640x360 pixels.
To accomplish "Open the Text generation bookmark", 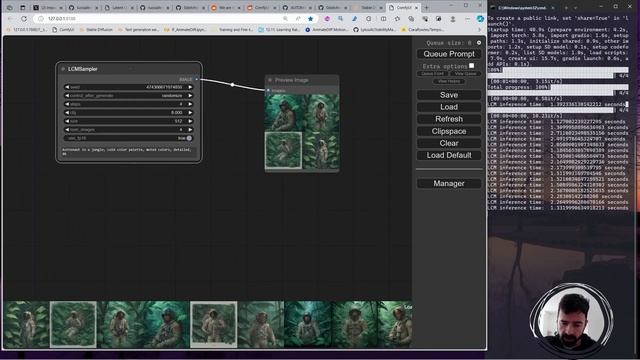I will pyautogui.click(x=138, y=29).
